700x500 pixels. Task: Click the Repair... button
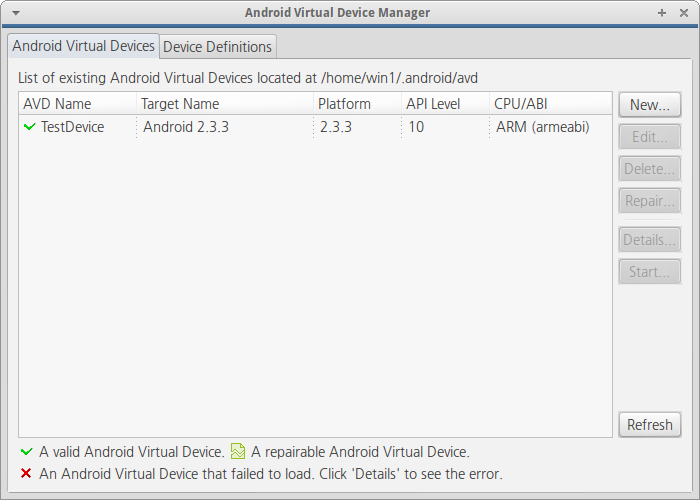click(650, 201)
